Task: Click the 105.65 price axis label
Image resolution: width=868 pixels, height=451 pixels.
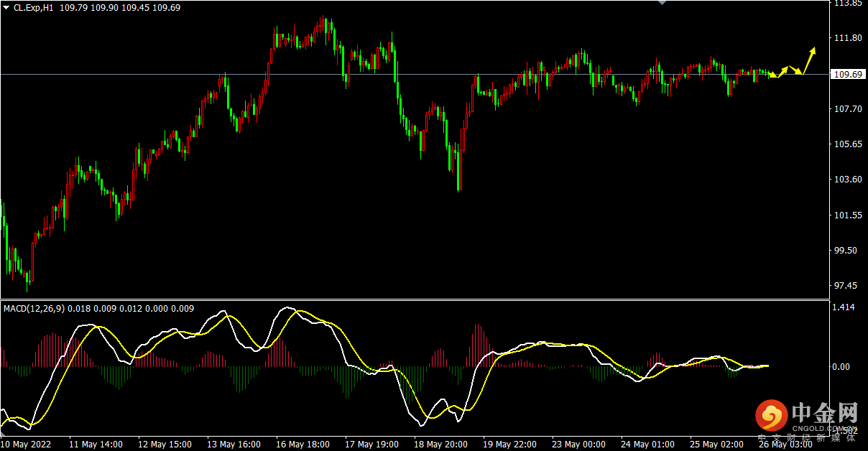Action: click(847, 144)
